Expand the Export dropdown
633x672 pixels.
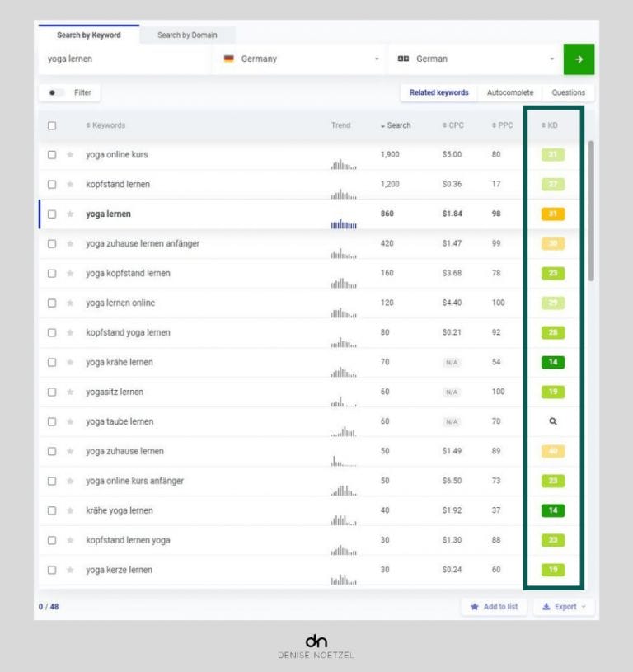click(x=564, y=606)
